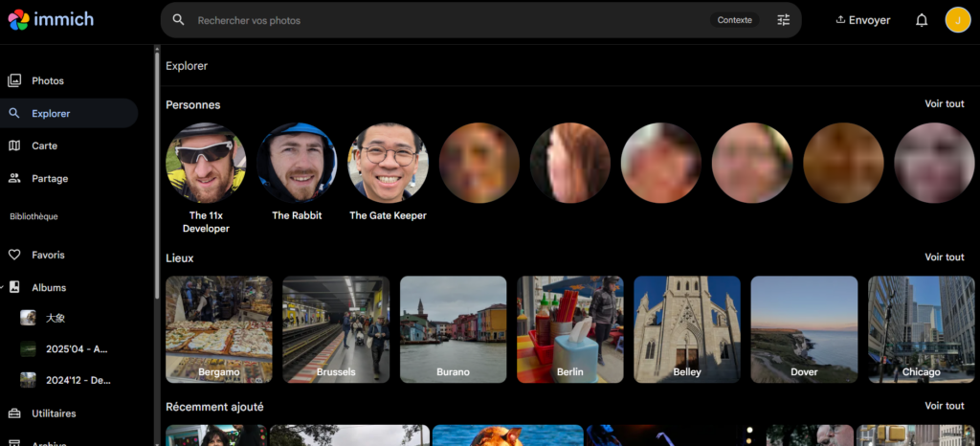980x446 pixels.
Task: Click Voir tout for Personnes
Action: tap(945, 103)
